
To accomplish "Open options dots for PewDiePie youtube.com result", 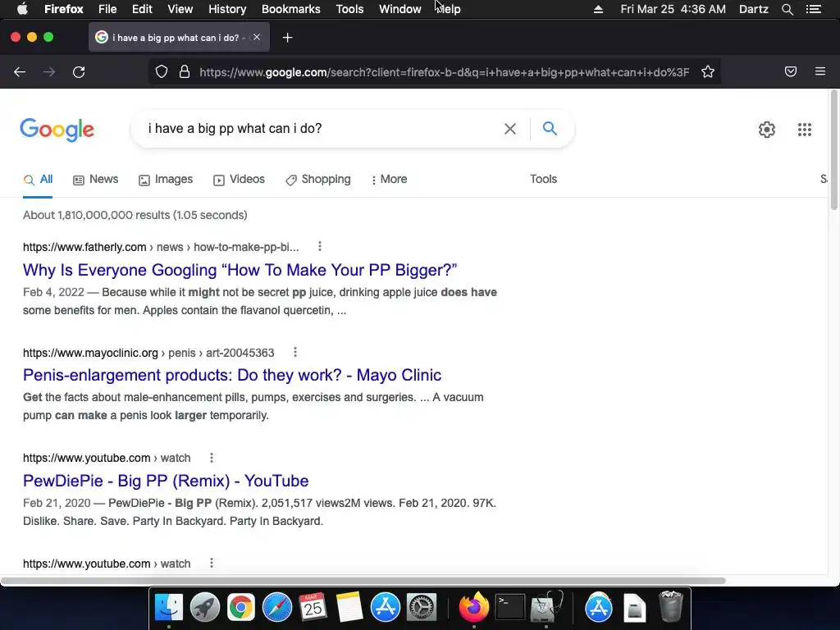I will (212, 458).
